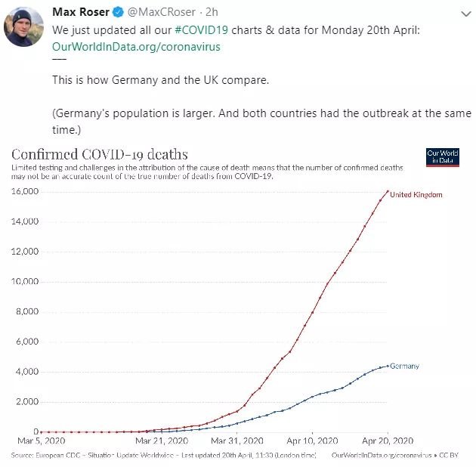The image size is (476, 467).
Task: Click the Our World in Data logo
Action: tap(442, 157)
